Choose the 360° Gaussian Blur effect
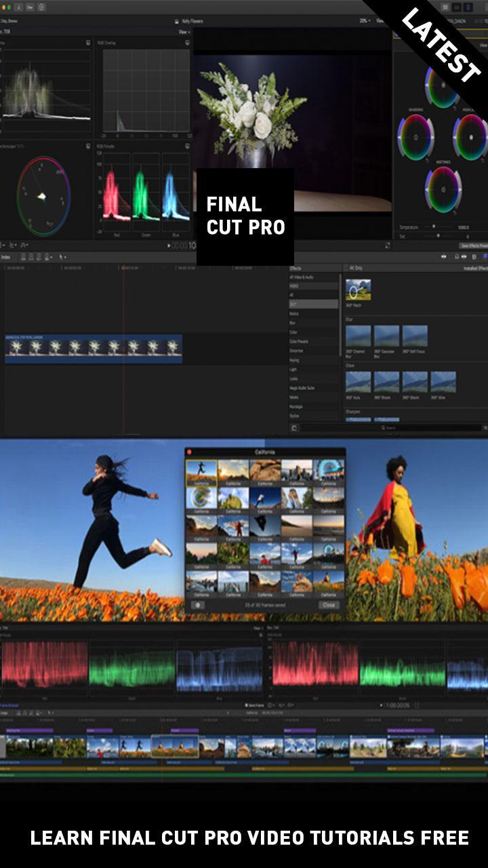The height and width of the screenshot is (868, 488). click(386, 336)
